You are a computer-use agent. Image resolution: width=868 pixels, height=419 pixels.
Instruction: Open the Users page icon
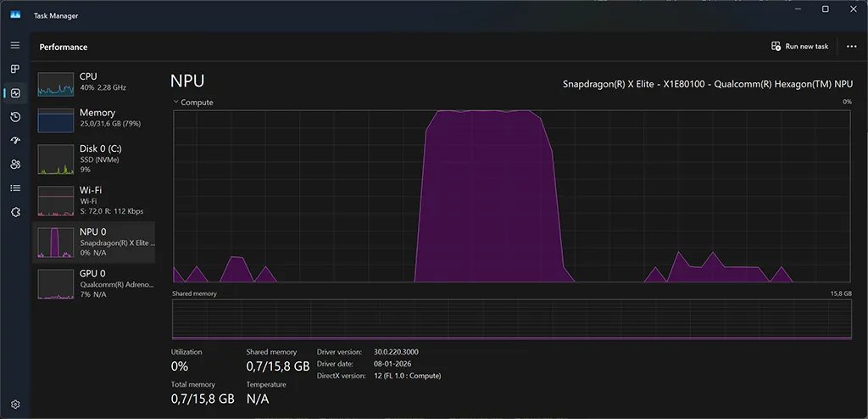pos(15,165)
